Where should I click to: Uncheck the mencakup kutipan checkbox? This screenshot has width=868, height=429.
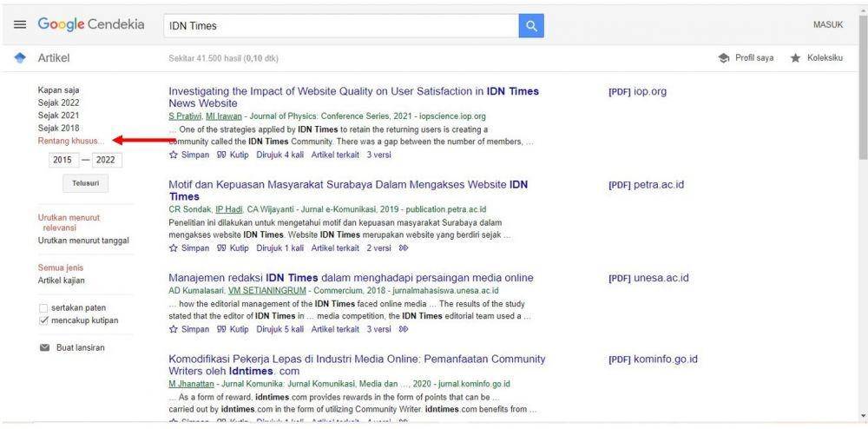(43, 320)
